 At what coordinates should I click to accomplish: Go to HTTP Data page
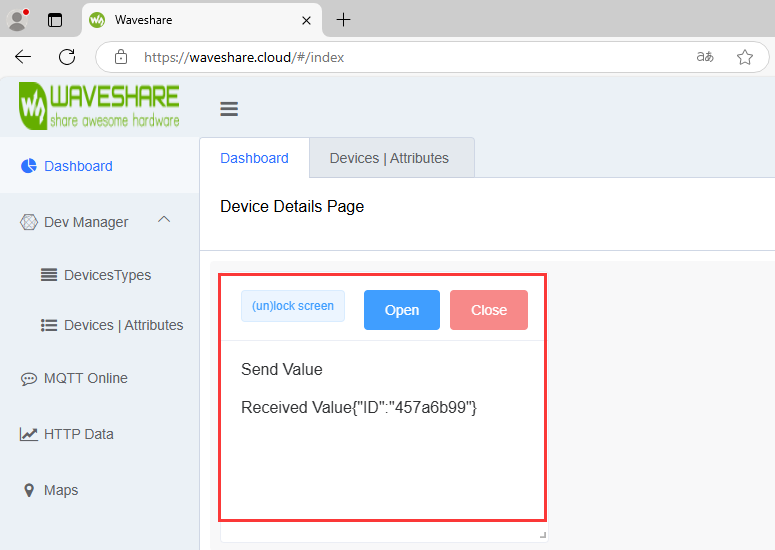(78, 434)
